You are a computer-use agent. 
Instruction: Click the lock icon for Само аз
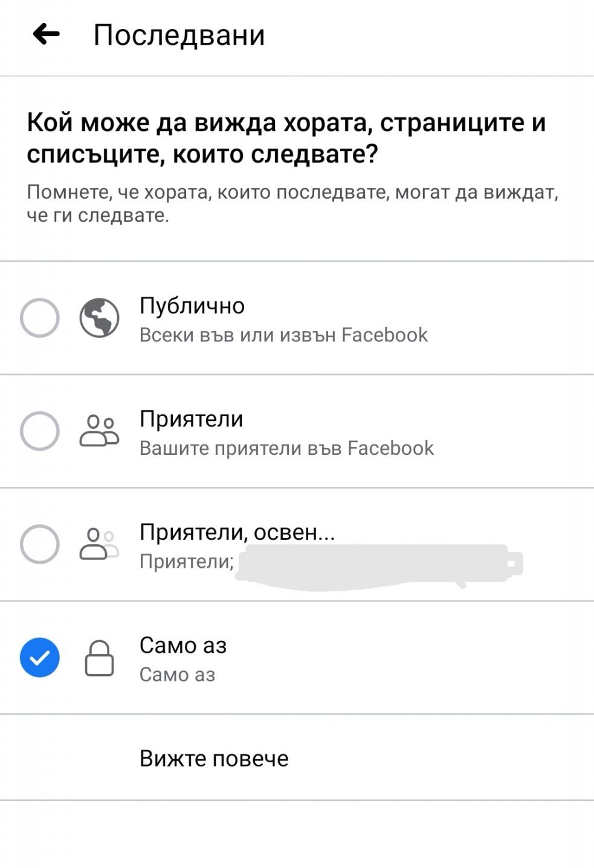tap(100, 658)
